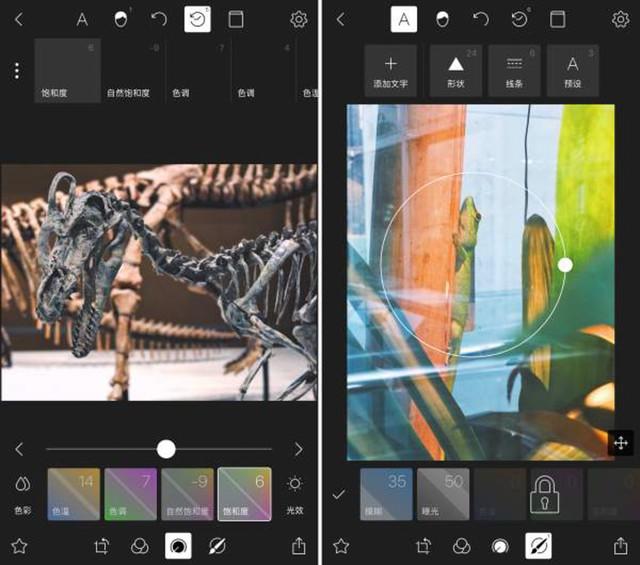The height and width of the screenshot is (565, 640).
Task: Advance to next adjustment group with right chevron
Action: coord(299,449)
